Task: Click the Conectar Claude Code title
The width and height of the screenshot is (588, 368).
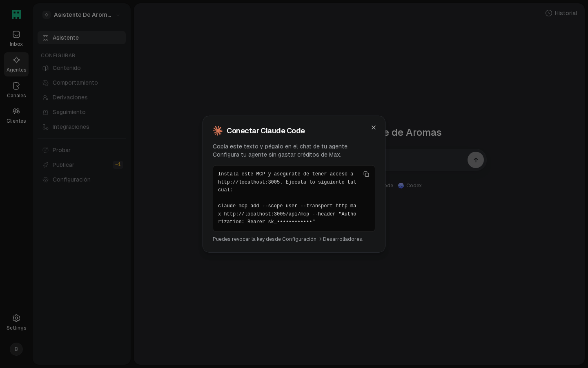Action: [266, 131]
